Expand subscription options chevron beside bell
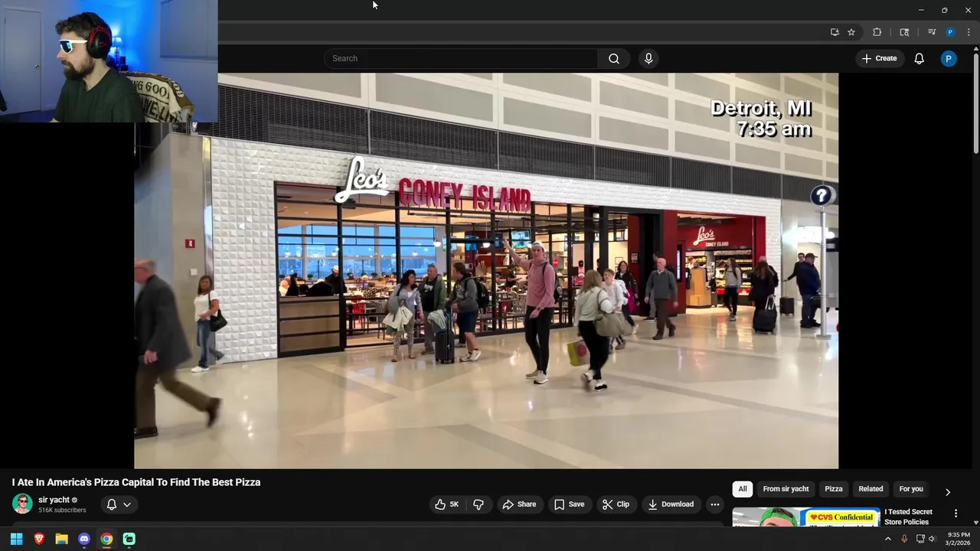This screenshot has width=980, height=551. coord(127,504)
